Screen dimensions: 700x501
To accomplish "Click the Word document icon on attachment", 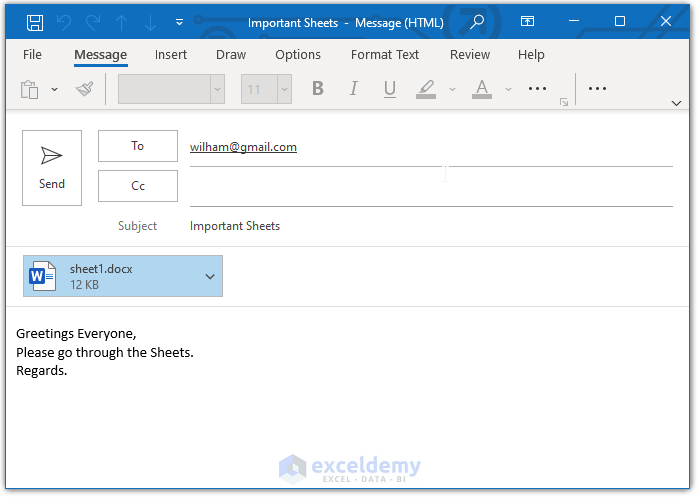I will click(x=42, y=276).
